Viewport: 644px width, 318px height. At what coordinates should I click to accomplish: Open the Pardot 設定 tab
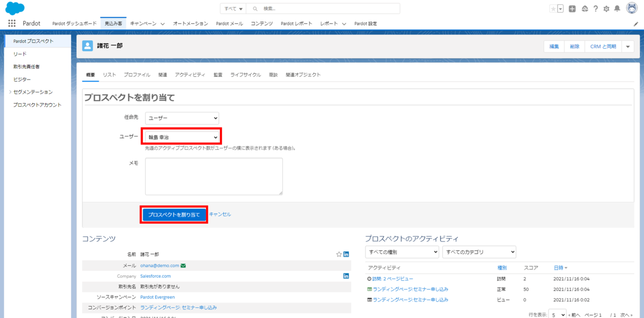point(364,24)
